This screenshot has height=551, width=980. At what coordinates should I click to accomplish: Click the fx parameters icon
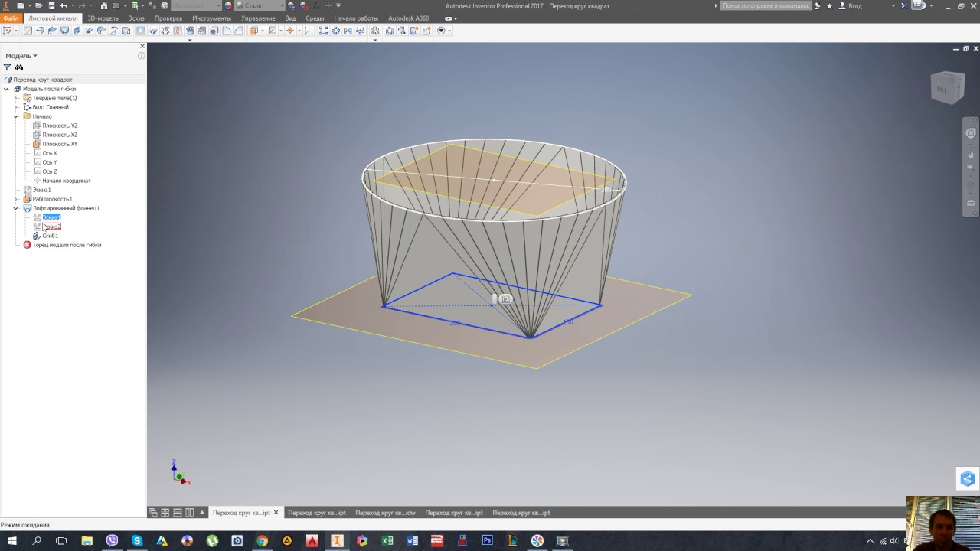315,5
